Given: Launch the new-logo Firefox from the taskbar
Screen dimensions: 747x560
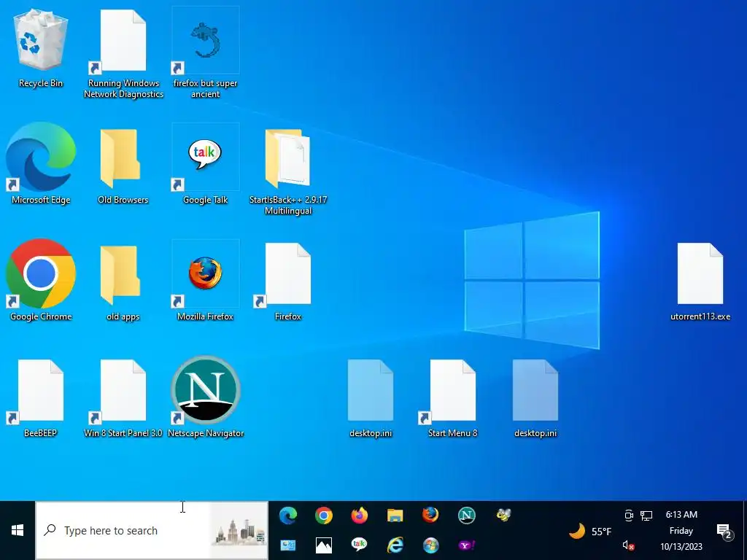Looking at the screenshot, I should [x=359, y=516].
